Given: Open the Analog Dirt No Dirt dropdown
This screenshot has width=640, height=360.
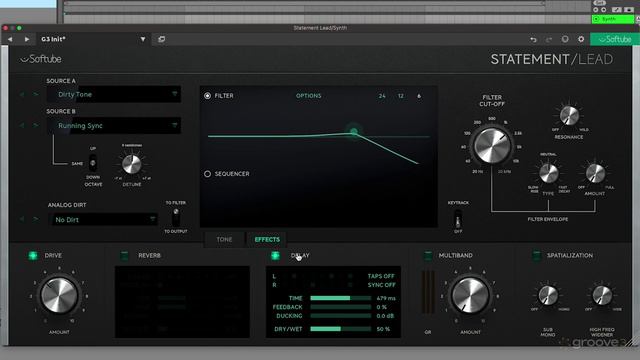Looking at the screenshot, I should (x=104, y=220).
